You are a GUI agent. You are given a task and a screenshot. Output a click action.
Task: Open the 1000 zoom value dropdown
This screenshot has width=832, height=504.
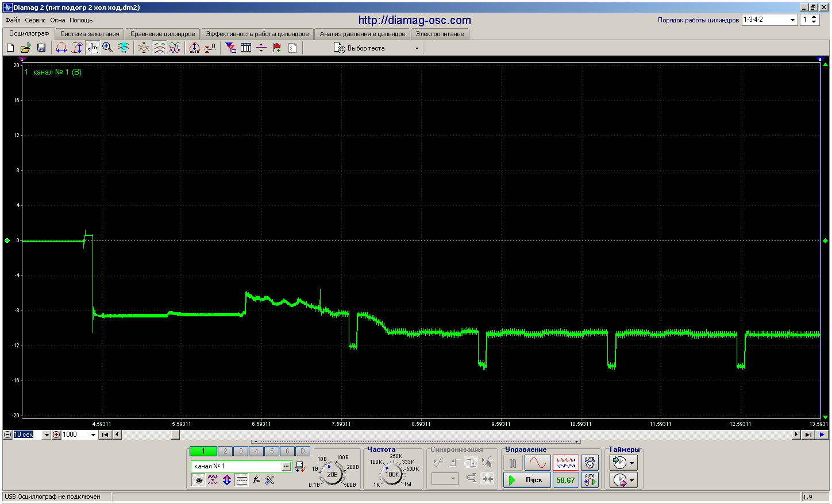click(x=93, y=435)
